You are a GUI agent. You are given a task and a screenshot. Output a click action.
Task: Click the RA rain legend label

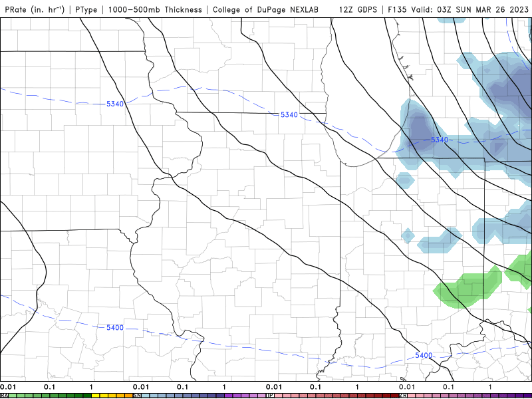[x=4, y=396]
